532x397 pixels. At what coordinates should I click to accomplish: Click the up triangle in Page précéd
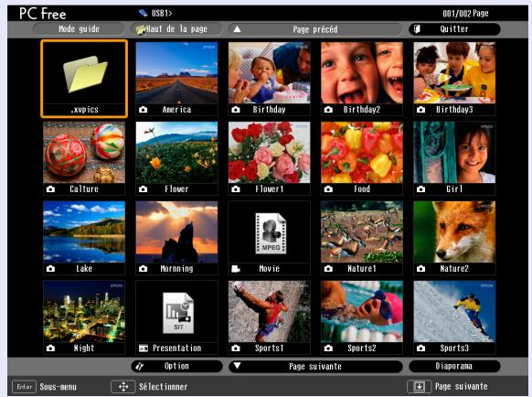[237, 29]
